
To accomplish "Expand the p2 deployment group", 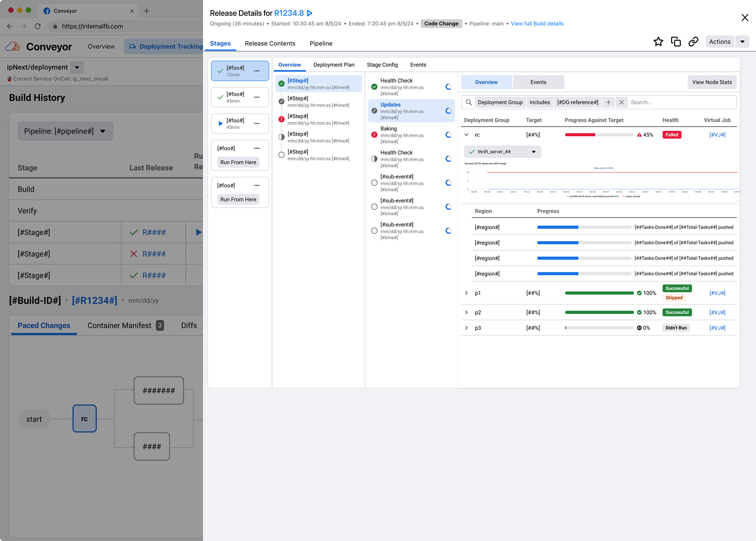I will coord(467,312).
